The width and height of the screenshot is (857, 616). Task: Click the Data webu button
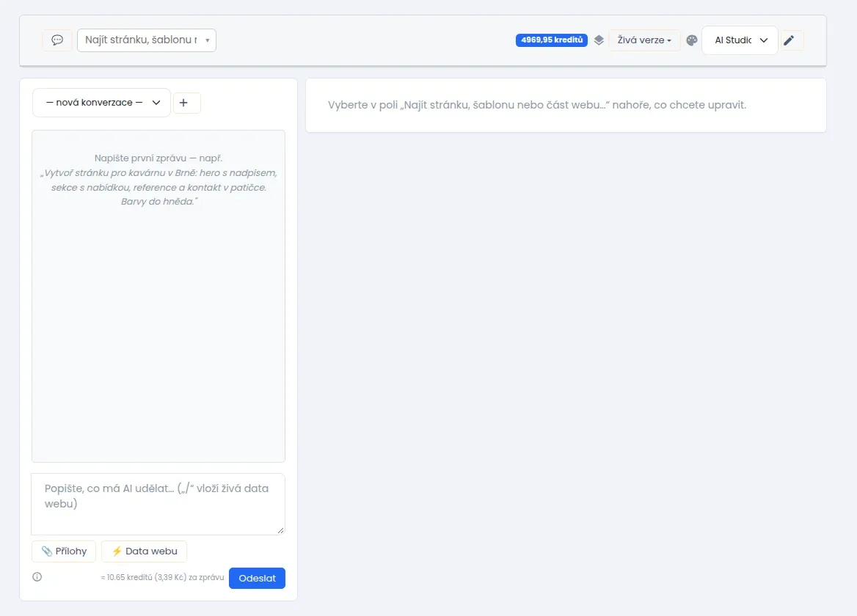(x=145, y=551)
